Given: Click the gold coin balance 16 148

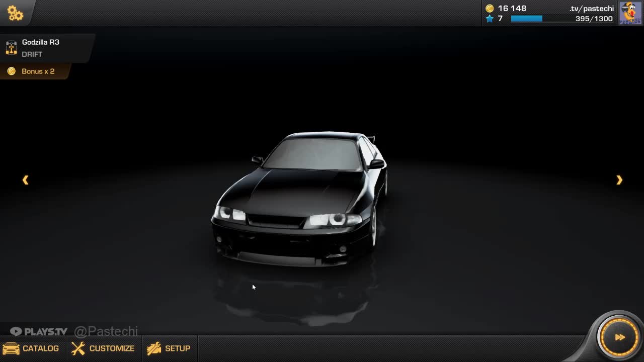Looking at the screenshot, I should coord(506,9).
